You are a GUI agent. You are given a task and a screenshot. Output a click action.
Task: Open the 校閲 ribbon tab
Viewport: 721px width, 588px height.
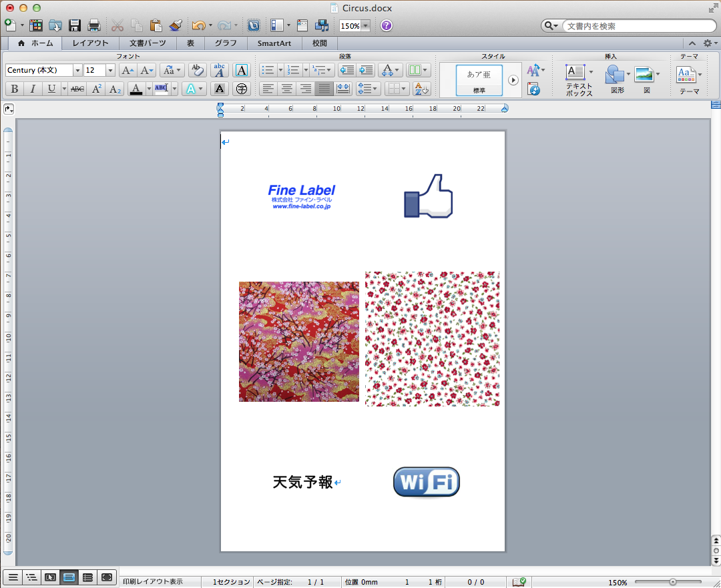(320, 43)
